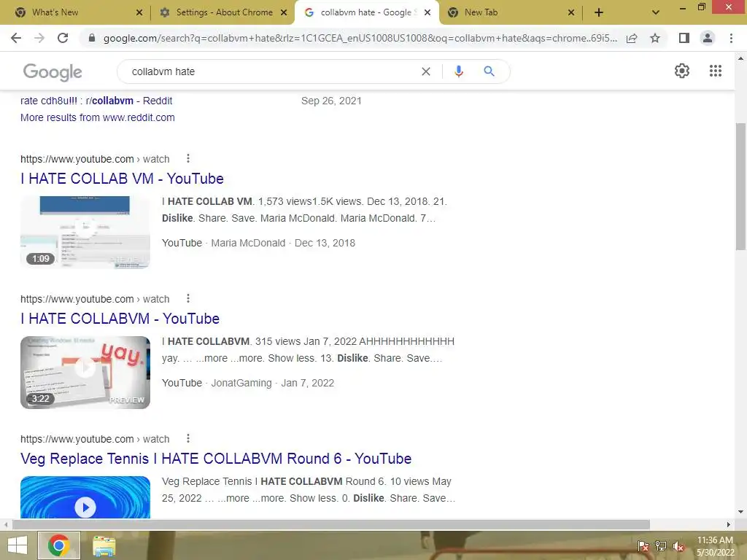Open options for I HATE COLLABVM result
The image size is (747, 560).
click(188, 298)
